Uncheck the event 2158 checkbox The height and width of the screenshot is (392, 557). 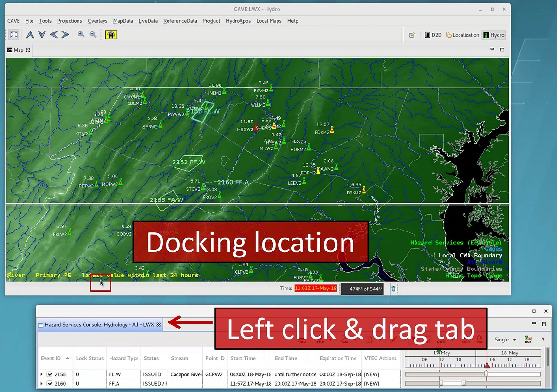(50, 374)
